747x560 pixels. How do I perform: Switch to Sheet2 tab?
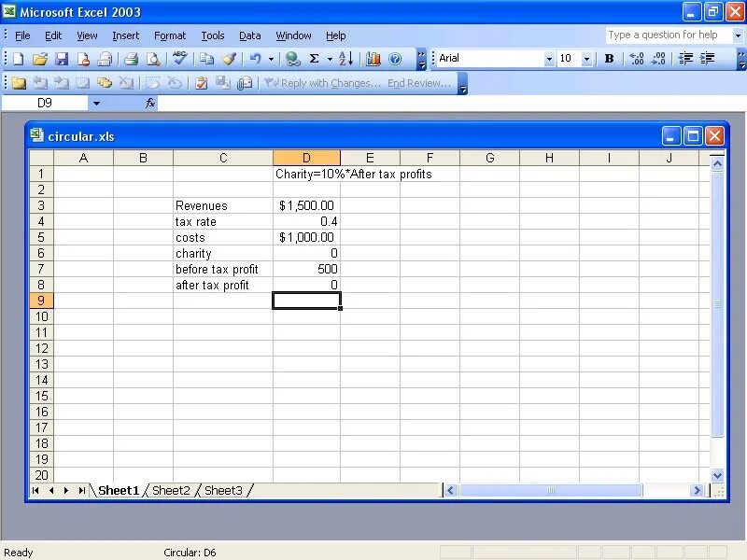[x=171, y=491]
